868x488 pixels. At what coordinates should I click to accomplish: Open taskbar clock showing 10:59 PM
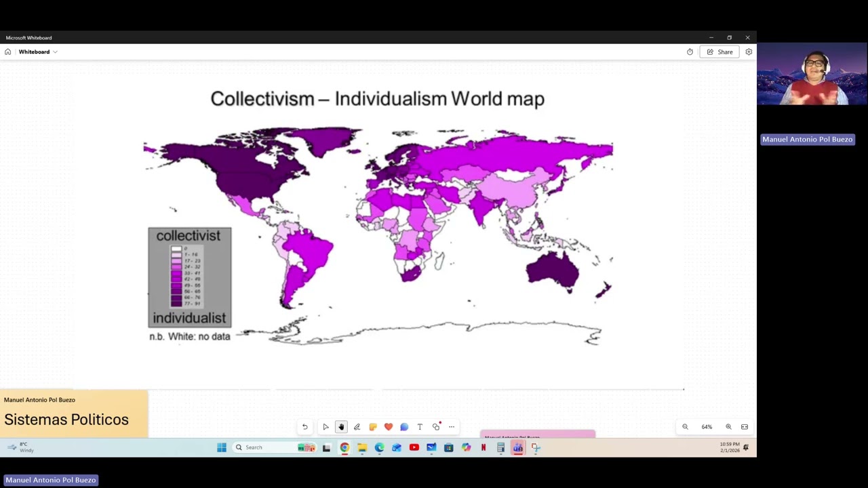pos(730,447)
